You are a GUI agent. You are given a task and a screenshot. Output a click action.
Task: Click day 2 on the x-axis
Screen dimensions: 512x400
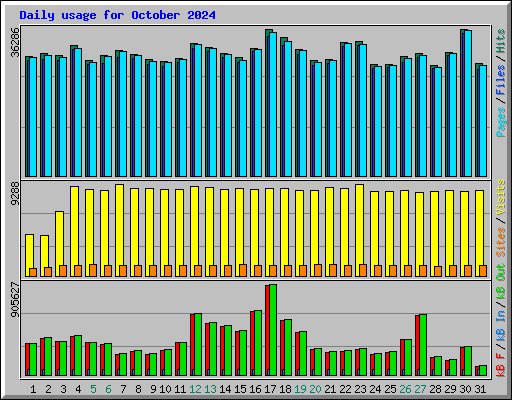(x=48, y=389)
